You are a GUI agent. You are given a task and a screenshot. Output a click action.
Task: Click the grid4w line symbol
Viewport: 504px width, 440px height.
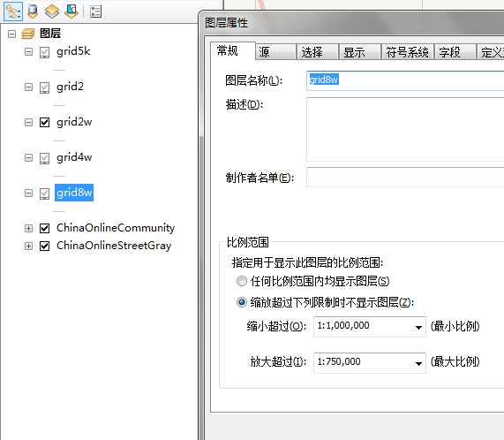59,176
